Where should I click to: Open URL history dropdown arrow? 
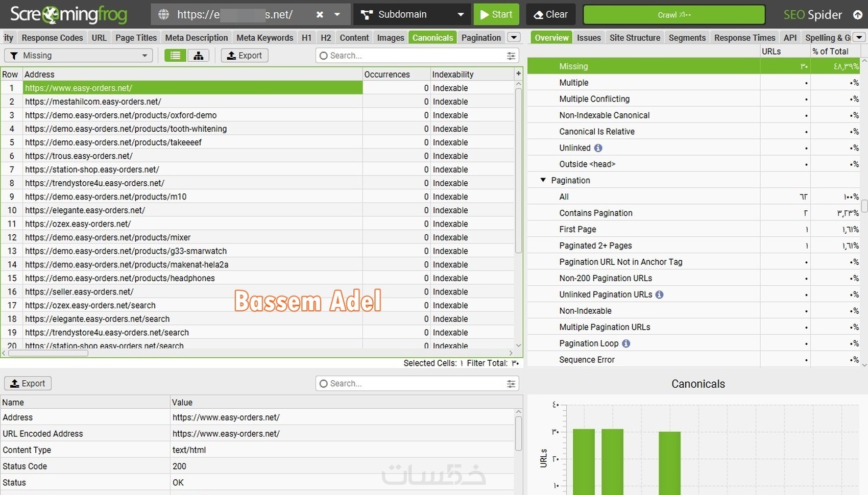click(337, 14)
